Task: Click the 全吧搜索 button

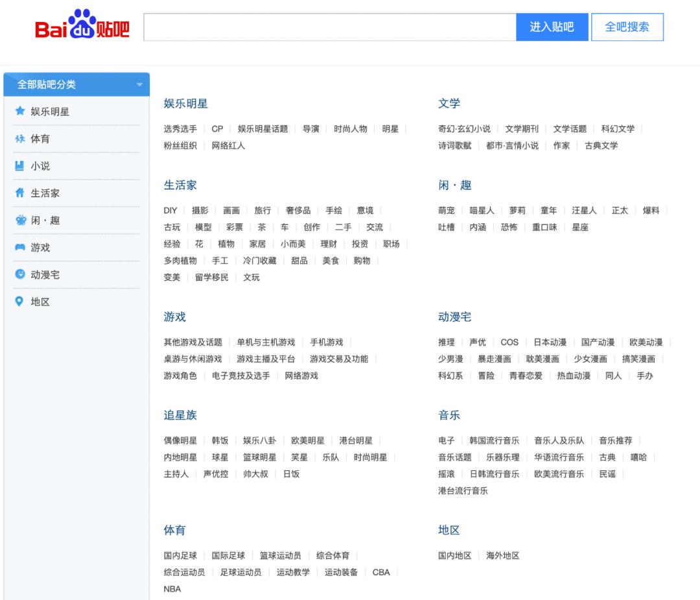Action: (x=627, y=27)
